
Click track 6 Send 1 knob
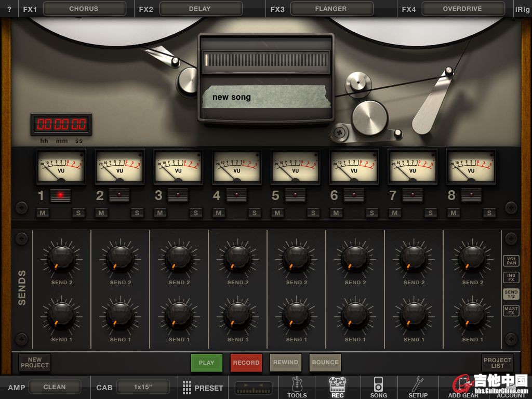click(x=355, y=316)
